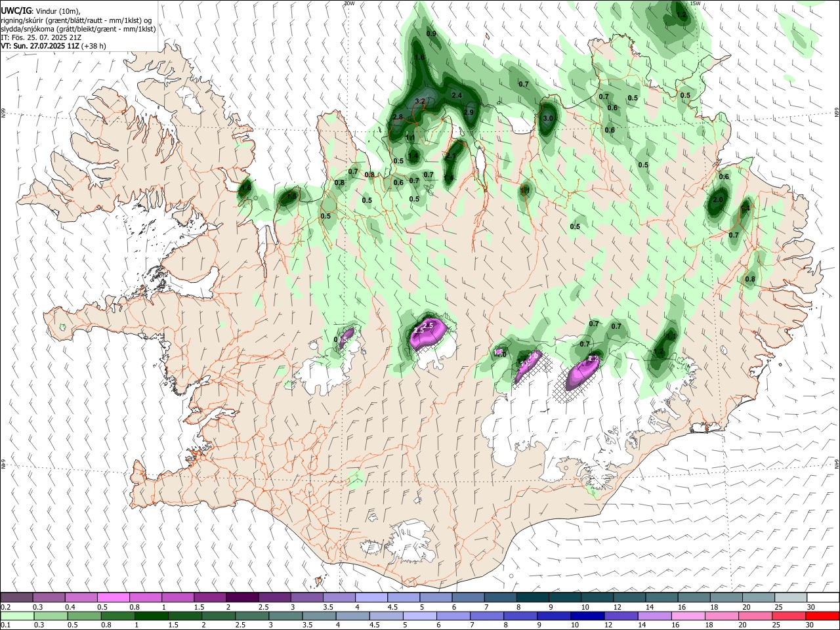
Task: Click the 2.0 precipitation value in the east
Action: [718, 199]
